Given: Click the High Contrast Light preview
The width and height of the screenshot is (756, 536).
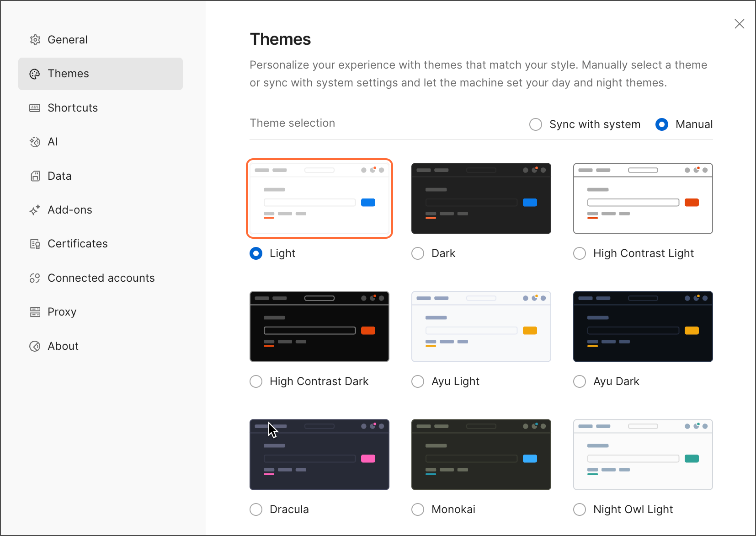Looking at the screenshot, I should pos(643,198).
